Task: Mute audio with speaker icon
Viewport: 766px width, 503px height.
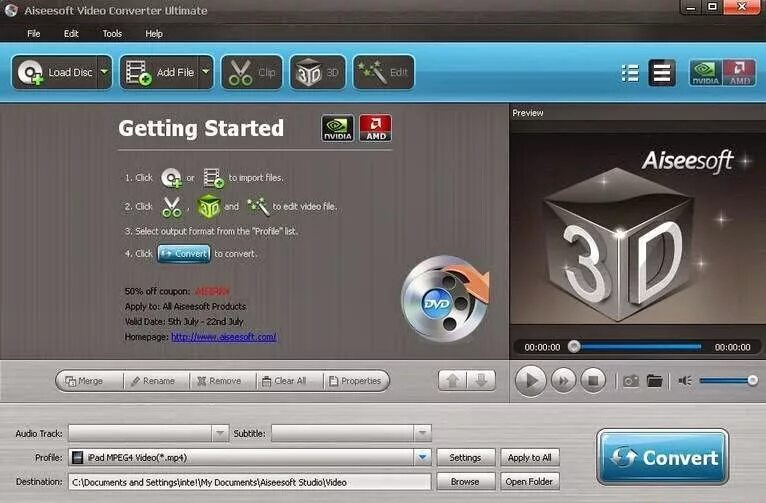Action: [685, 380]
